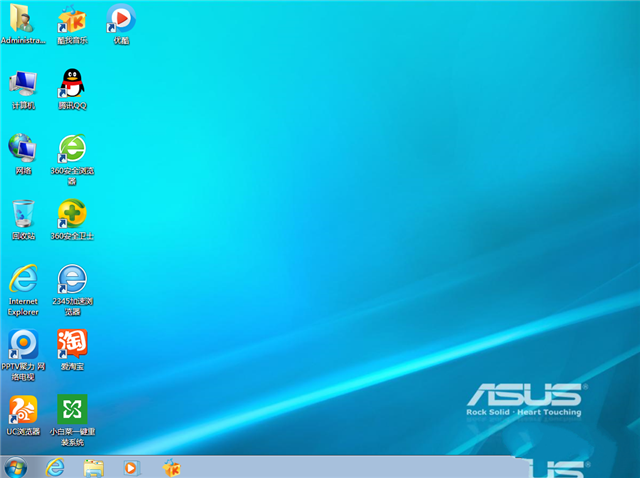The width and height of the screenshot is (640, 478).
Task: Click the 小白菜一键重装系统 desktop shortcut
Action: coord(72,409)
